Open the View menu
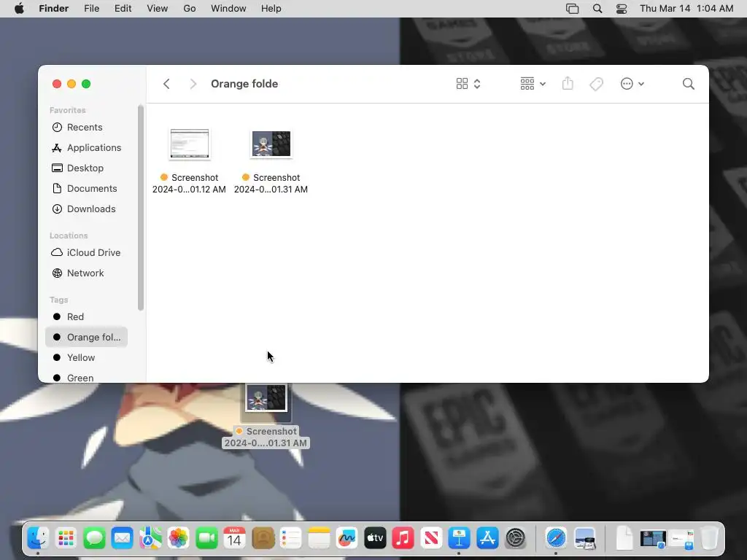The height and width of the screenshot is (560, 747). pyautogui.click(x=158, y=9)
